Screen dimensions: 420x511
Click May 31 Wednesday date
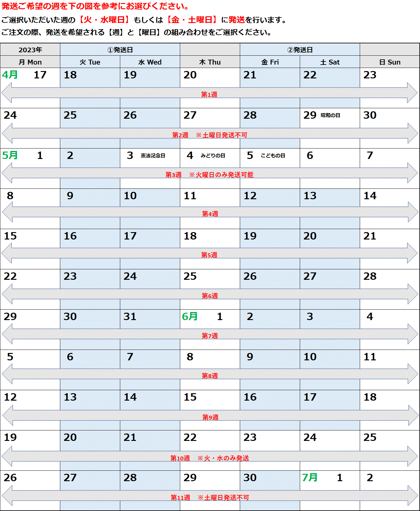point(130,316)
